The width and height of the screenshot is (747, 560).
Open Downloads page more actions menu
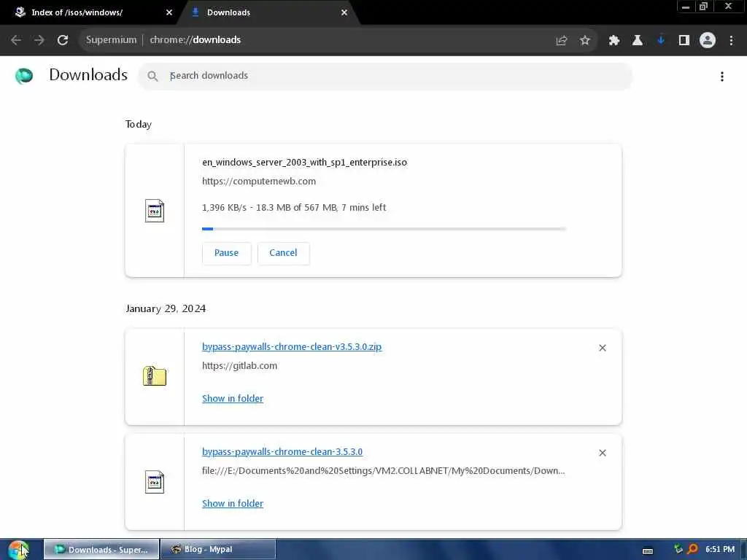(x=722, y=77)
